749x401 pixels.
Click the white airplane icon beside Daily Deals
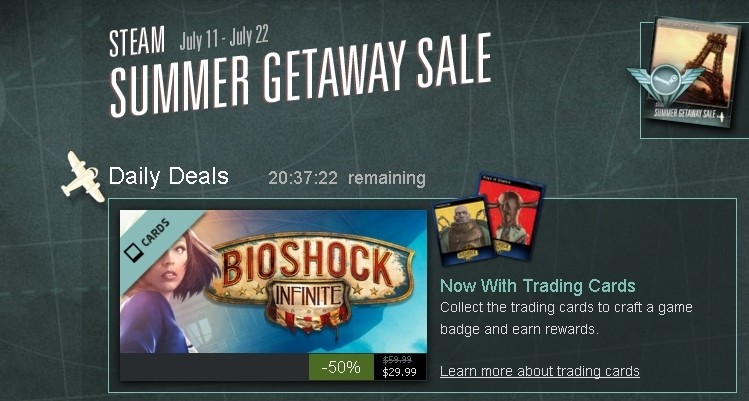83,177
